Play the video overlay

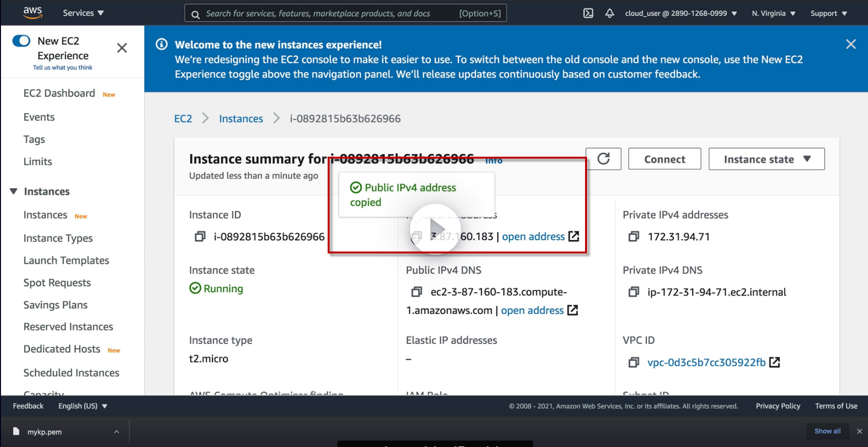(435, 229)
